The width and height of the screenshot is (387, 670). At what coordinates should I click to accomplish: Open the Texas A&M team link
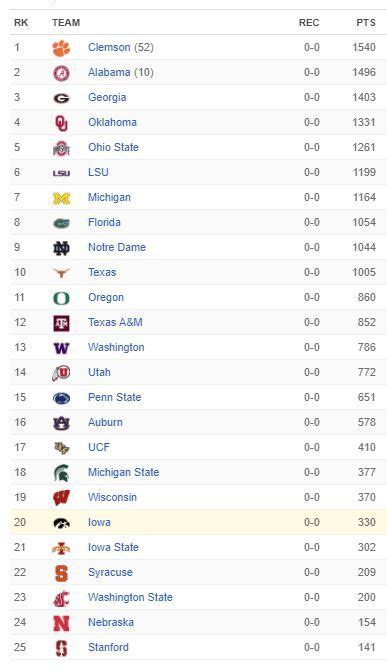pos(115,322)
